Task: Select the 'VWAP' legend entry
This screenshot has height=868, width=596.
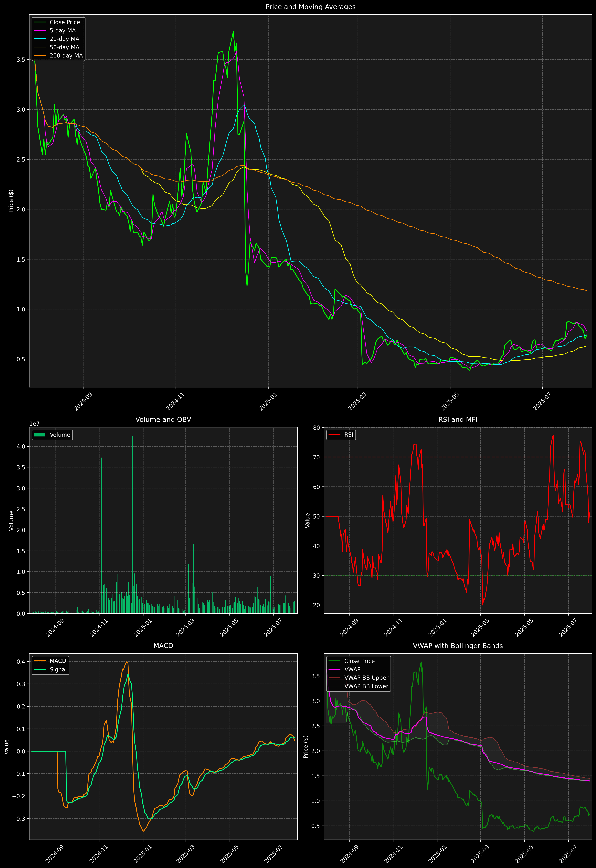Action: (x=353, y=669)
